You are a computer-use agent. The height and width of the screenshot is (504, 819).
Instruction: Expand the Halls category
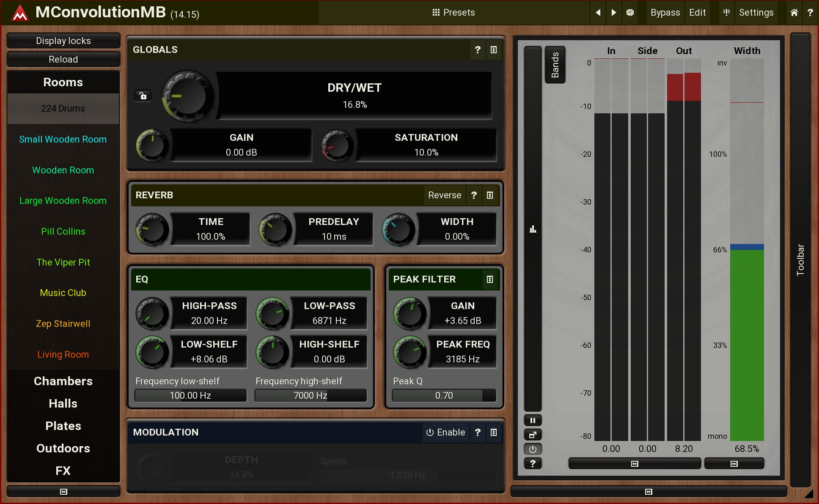click(x=63, y=403)
